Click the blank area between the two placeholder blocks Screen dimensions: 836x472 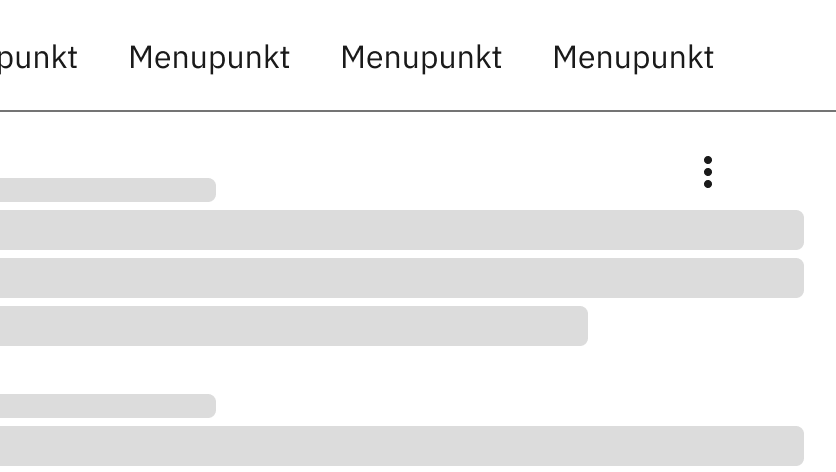click(400, 370)
